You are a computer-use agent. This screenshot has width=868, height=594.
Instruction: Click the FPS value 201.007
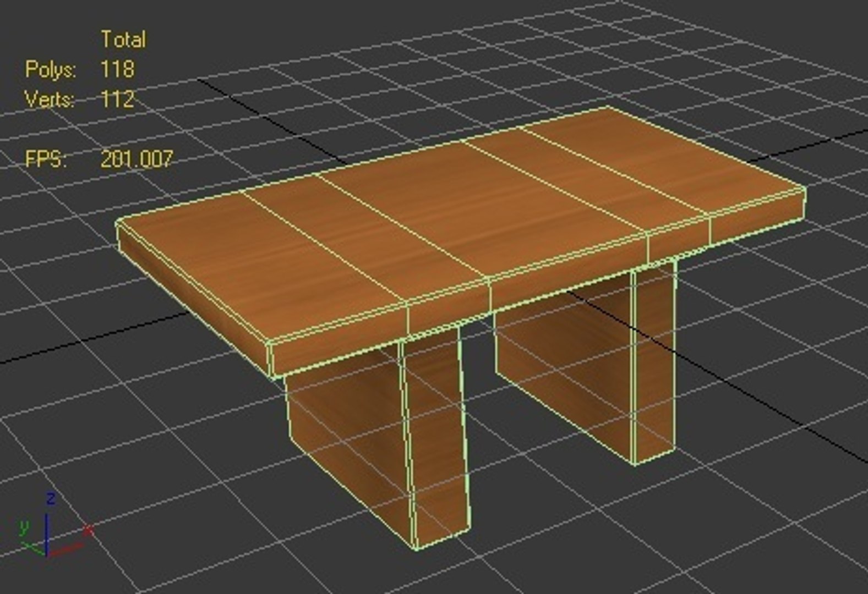137,159
